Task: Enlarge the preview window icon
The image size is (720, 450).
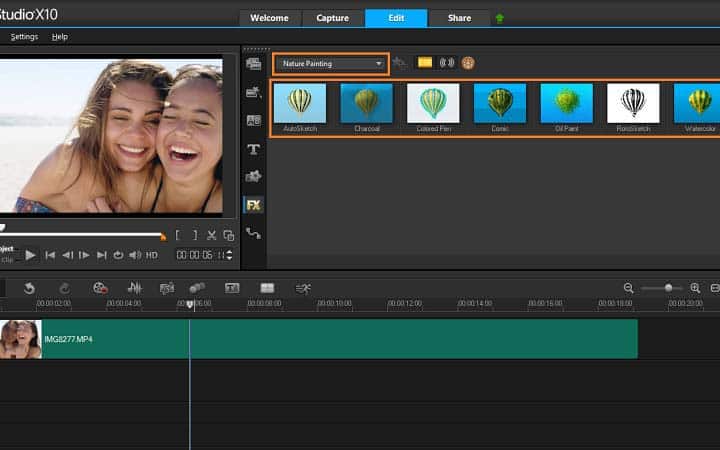Action: 229,236
